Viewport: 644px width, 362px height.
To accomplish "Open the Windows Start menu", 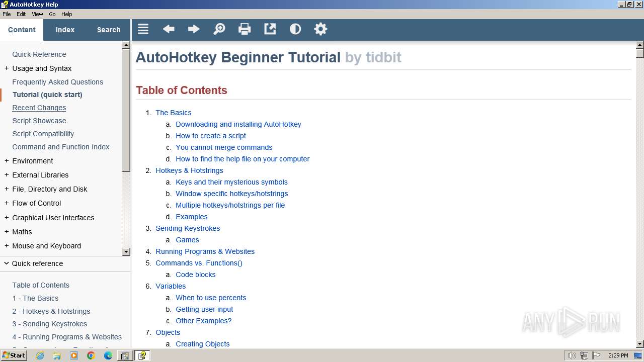I will pos(14,355).
